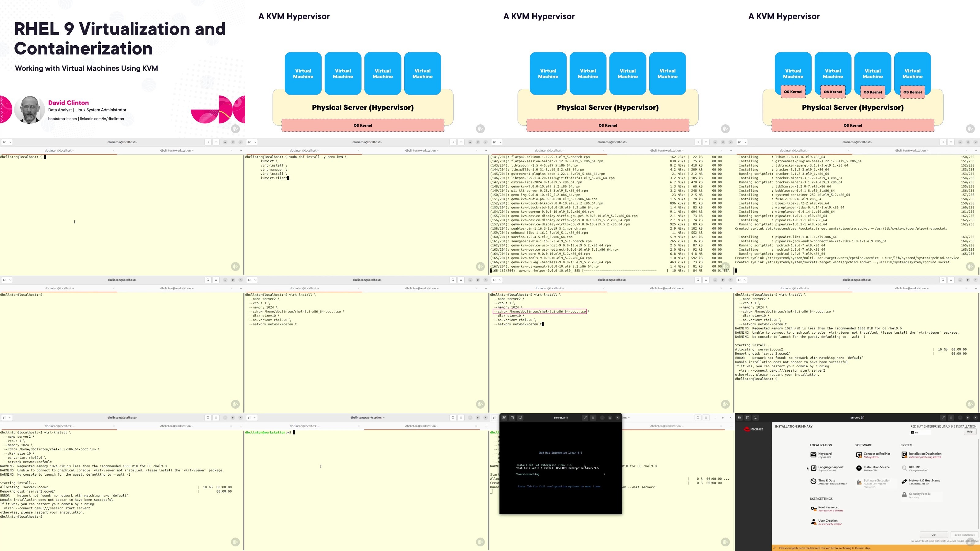Click send-key icon in Installation Summary viewer titlebar
This screenshot has height=551, width=980.
click(739, 418)
